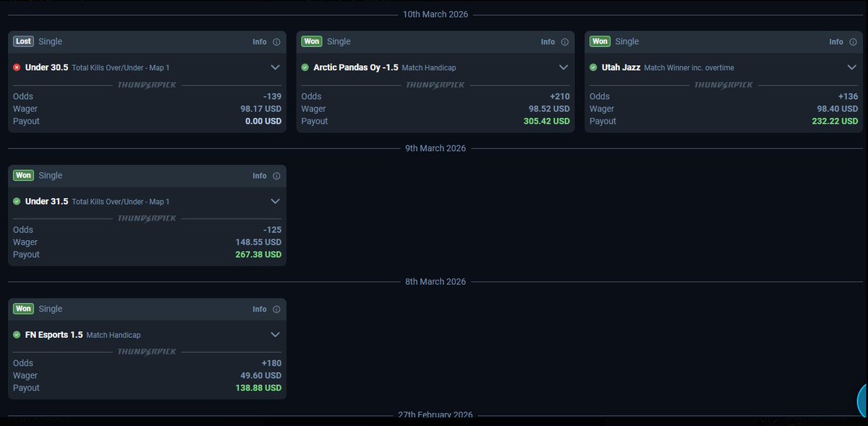Click Info link on FN Esports card
The width and height of the screenshot is (868, 426).
coord(260,310)
